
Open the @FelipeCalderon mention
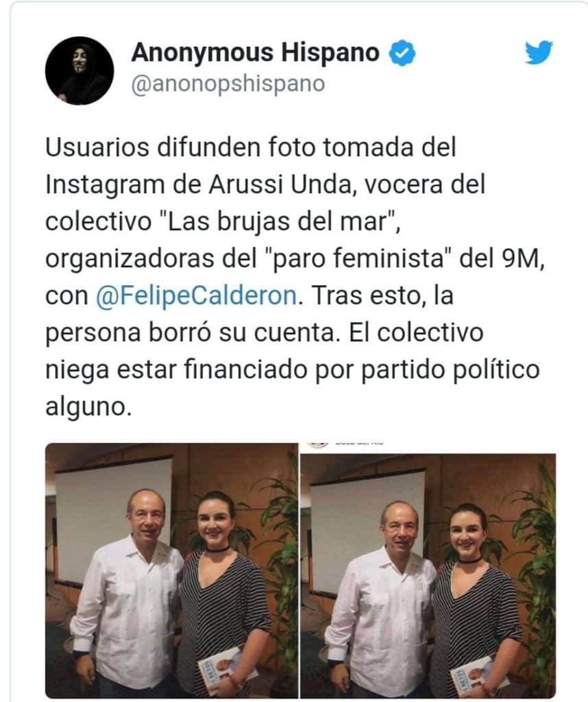(196, 296)
